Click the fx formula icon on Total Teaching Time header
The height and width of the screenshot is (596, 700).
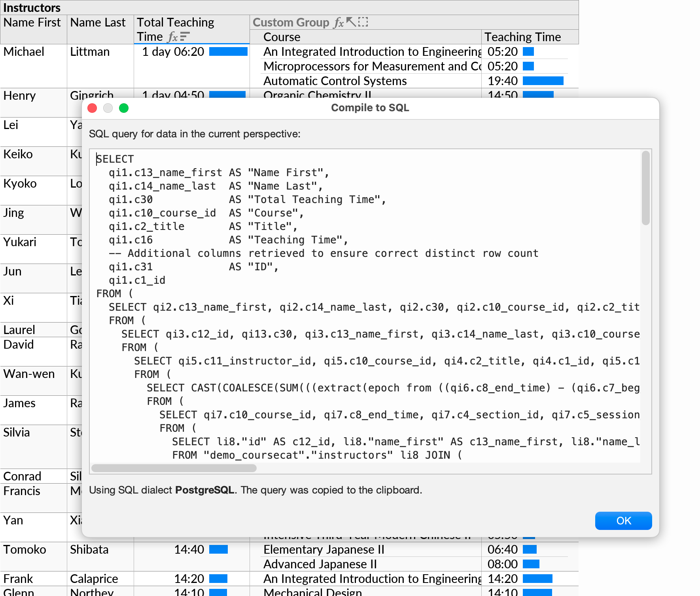[172, 37]
